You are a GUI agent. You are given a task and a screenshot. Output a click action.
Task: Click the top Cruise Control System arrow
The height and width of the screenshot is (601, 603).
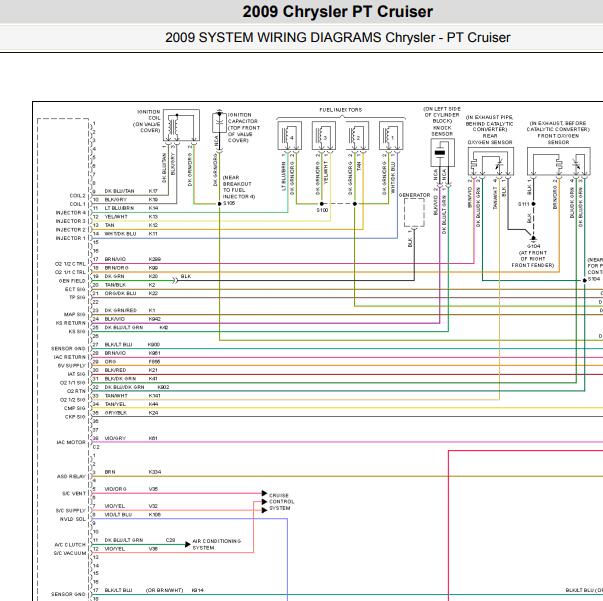tap(264, 493)
